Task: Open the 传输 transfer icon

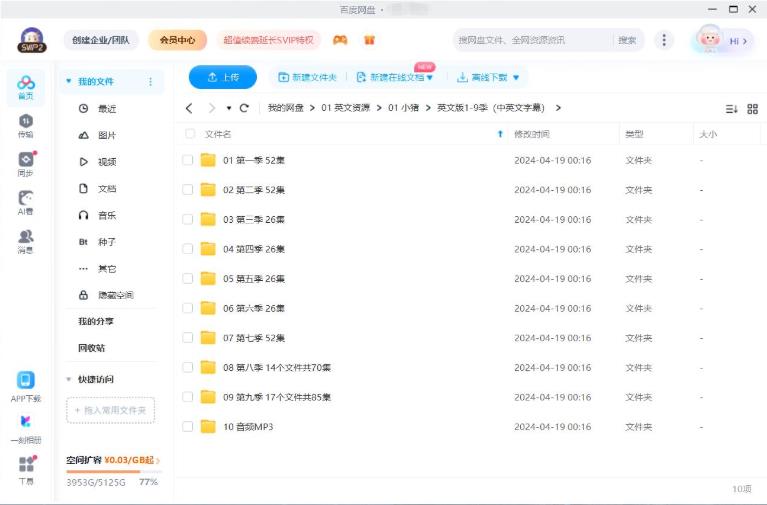Action: 25,126
